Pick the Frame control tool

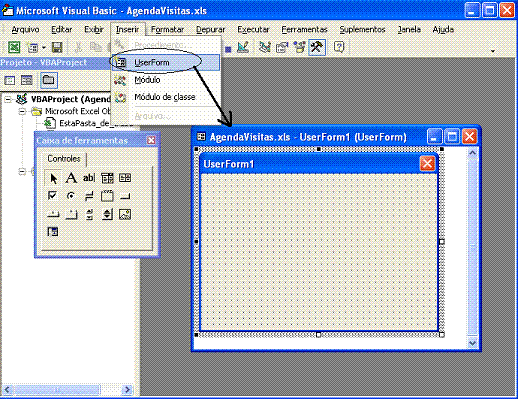pos(107,196)
